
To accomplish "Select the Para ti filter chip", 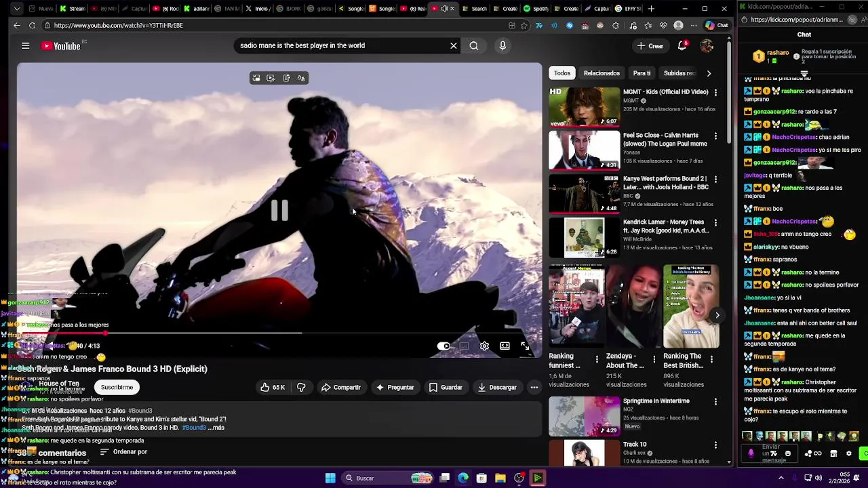I will click(x=642, y=73).
